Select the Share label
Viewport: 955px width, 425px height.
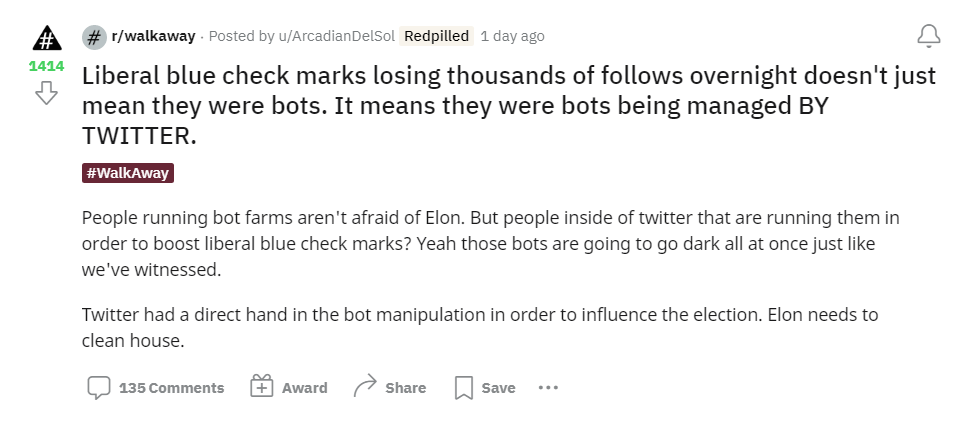406,388
